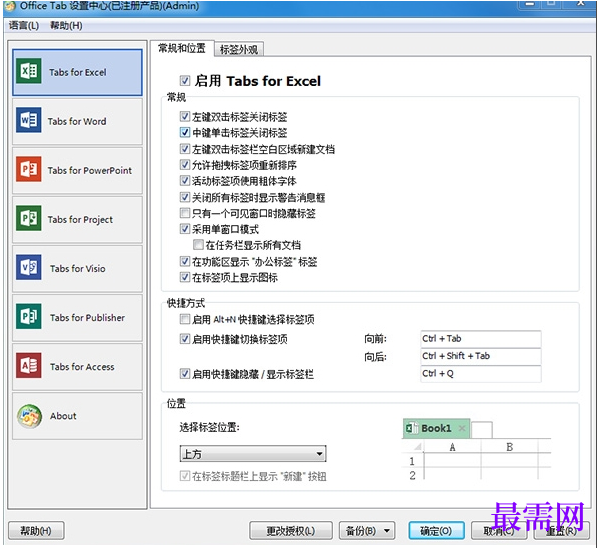The height and width of the screenshot is (548, 603).
Task: Switch to the 标签外观 tab
Action: (239, 50)
